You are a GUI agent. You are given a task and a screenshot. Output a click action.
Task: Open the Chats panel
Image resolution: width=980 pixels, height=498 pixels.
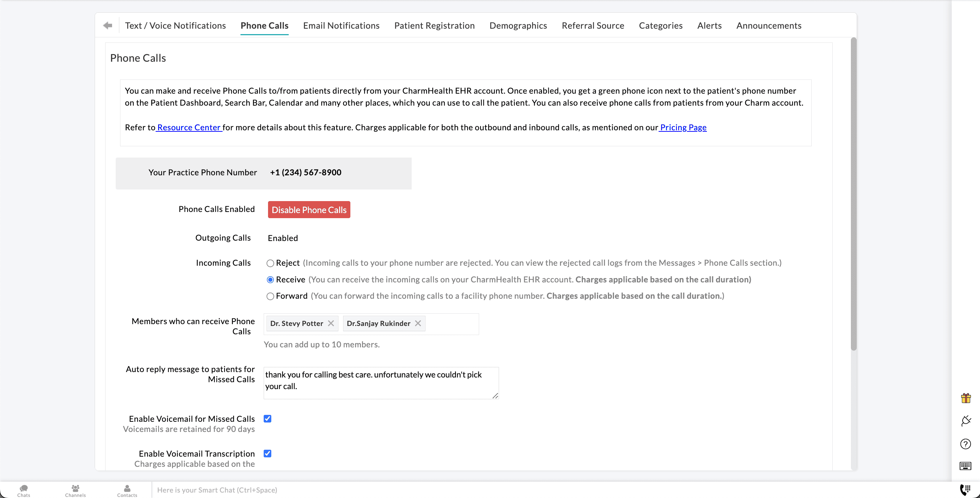24,490
